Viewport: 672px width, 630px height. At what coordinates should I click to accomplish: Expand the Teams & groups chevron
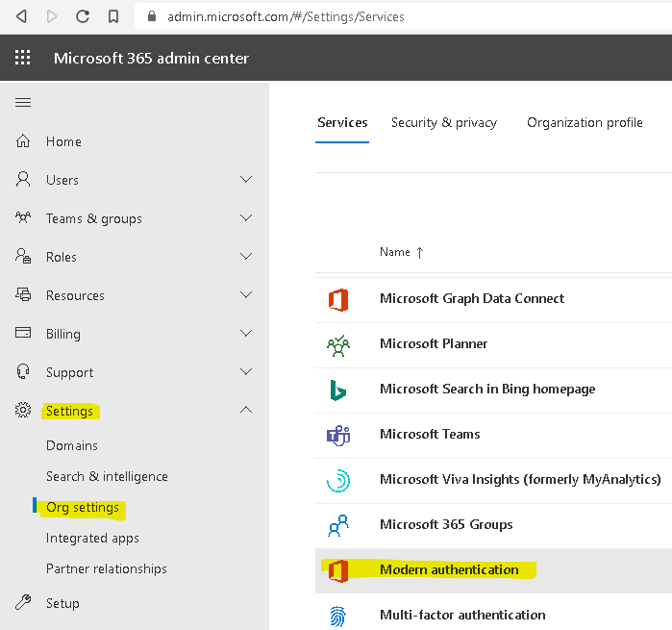pos(246,218)
